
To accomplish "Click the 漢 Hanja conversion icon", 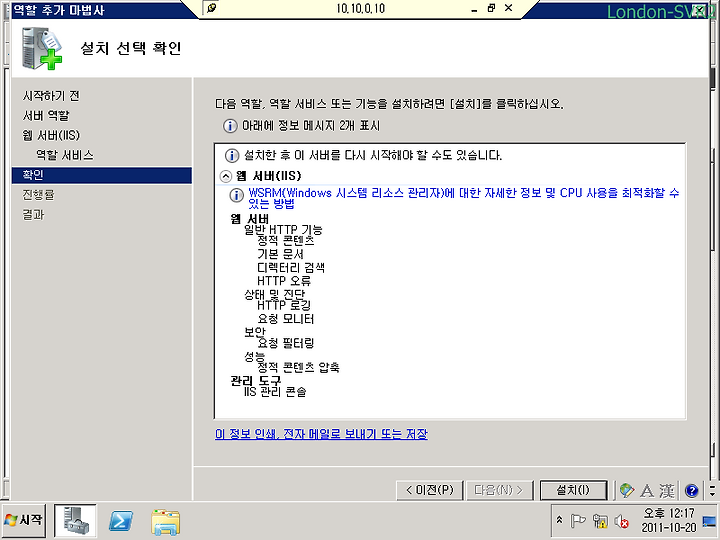I will point(667,490).
